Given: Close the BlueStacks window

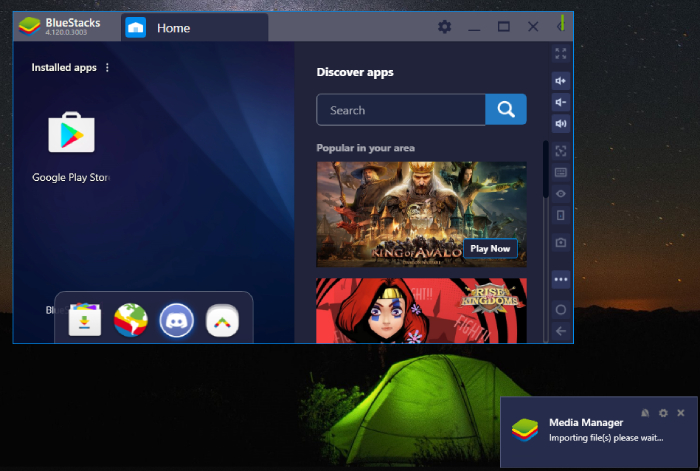Looking at the screenshot, I should click(533, 27).
